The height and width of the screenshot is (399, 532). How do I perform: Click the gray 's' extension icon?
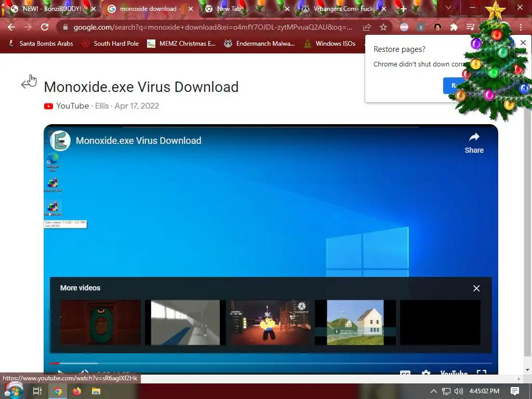421,27
